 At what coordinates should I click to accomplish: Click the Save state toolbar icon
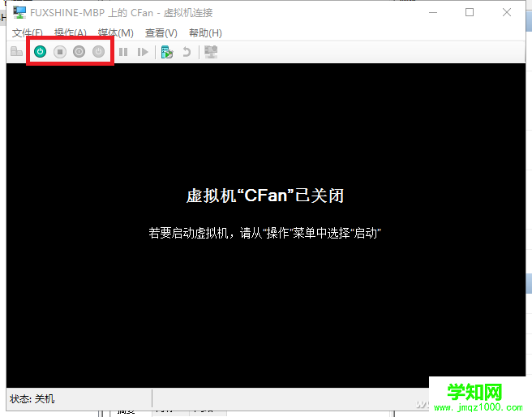[x=98, y=52]
